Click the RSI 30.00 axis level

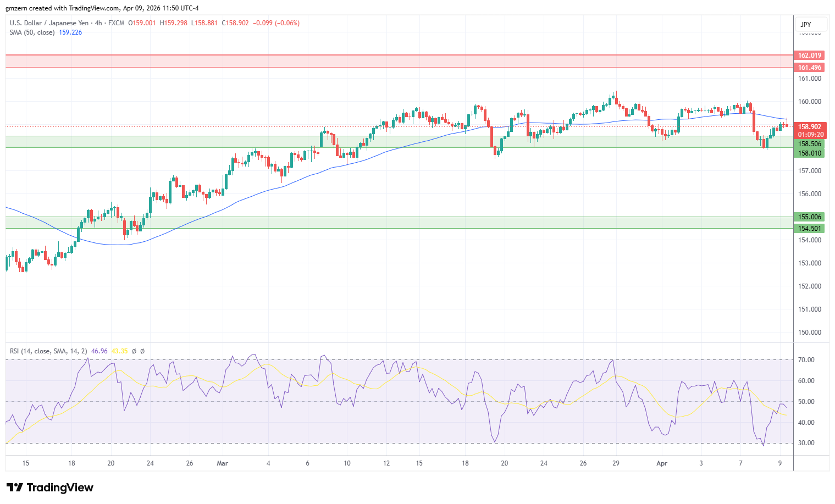tap(806, 443)
